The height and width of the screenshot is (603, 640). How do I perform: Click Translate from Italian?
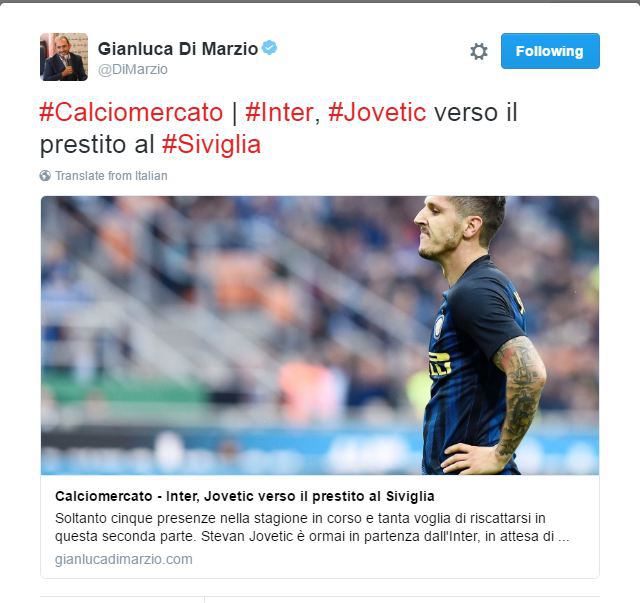111,176
